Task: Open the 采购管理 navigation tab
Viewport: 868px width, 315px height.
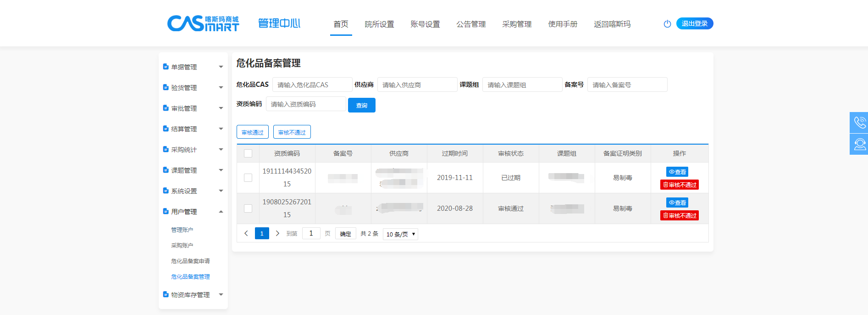Action: pos(517,24)
